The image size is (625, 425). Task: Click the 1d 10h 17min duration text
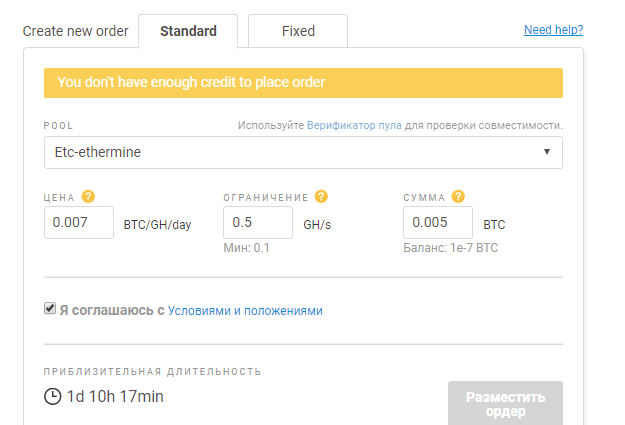(115, 397)
